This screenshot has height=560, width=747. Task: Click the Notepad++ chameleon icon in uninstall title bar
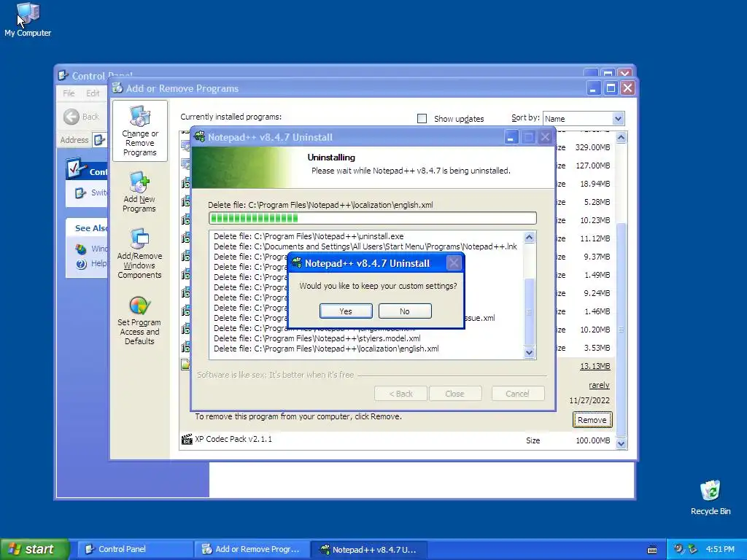tap(200, 136)
